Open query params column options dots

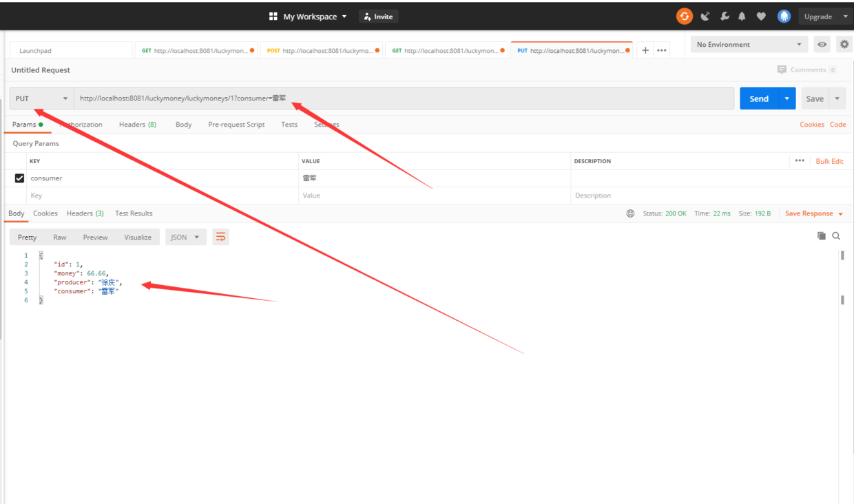point(800,161)
